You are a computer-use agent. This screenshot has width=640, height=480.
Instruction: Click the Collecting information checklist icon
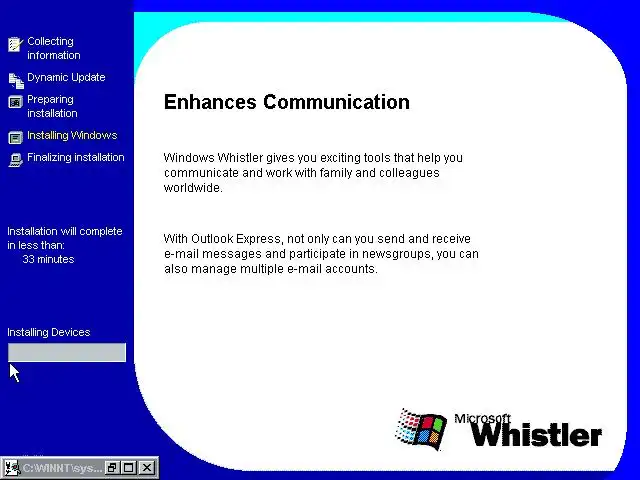click(x=16, y=44)
